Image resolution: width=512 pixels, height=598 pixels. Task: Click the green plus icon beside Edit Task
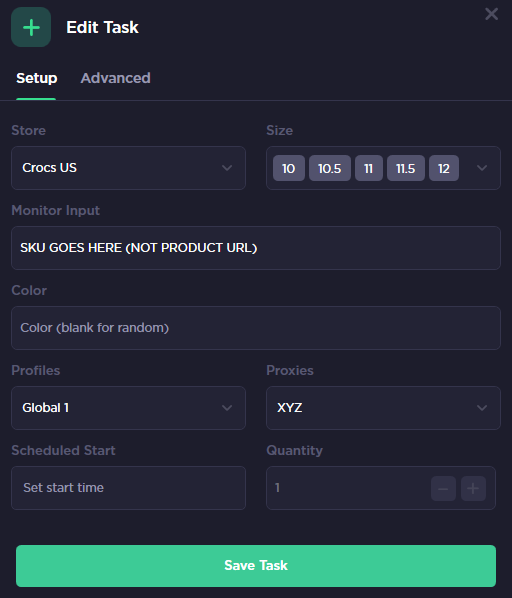tap(31, 27)
